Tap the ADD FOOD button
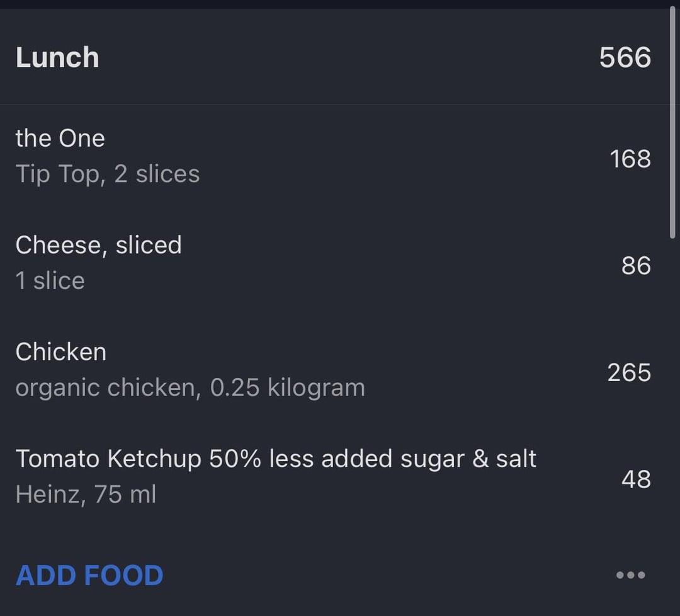This screenshot has width=680, height=616. click(89, 575)
